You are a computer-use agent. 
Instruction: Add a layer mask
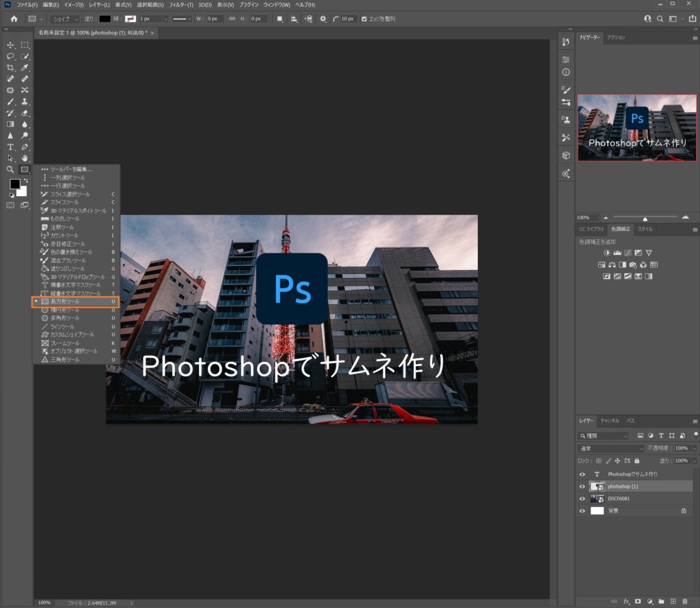(x=638, y=601)
